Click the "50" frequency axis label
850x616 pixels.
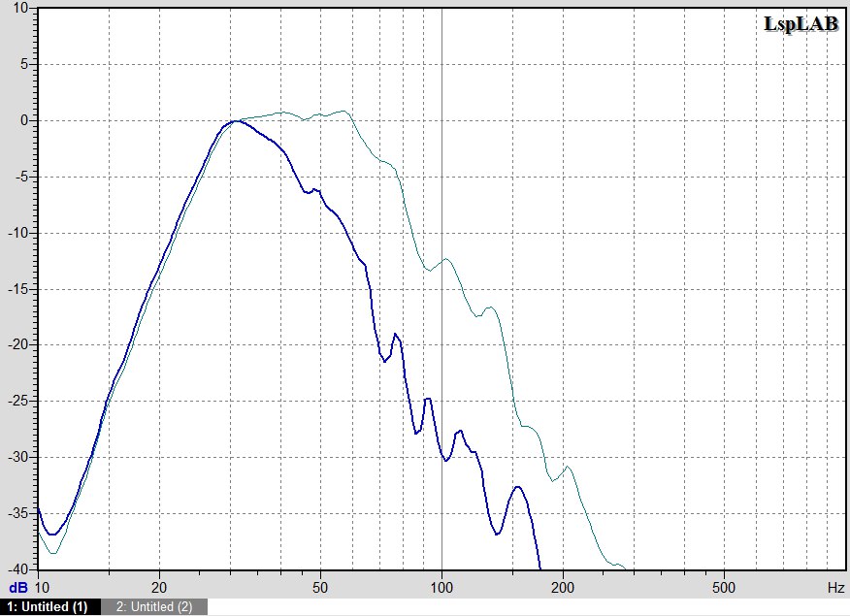tap(320, 588)
